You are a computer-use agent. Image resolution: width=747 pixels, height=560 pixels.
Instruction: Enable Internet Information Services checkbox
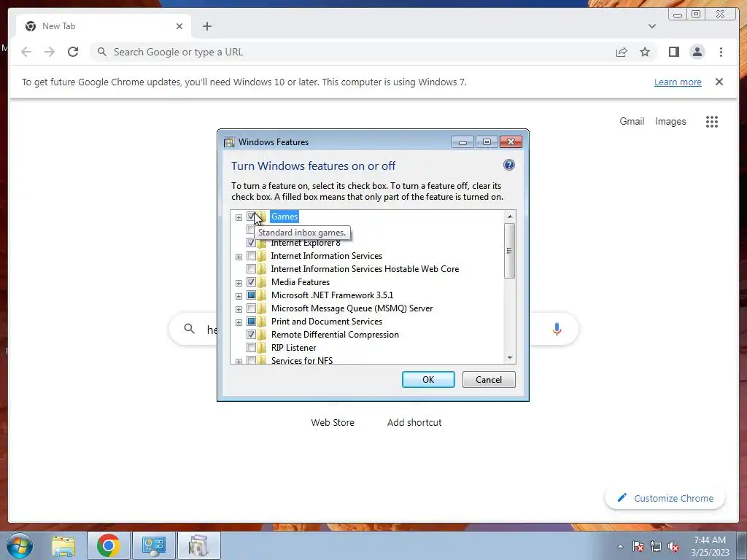click(251, 256)
